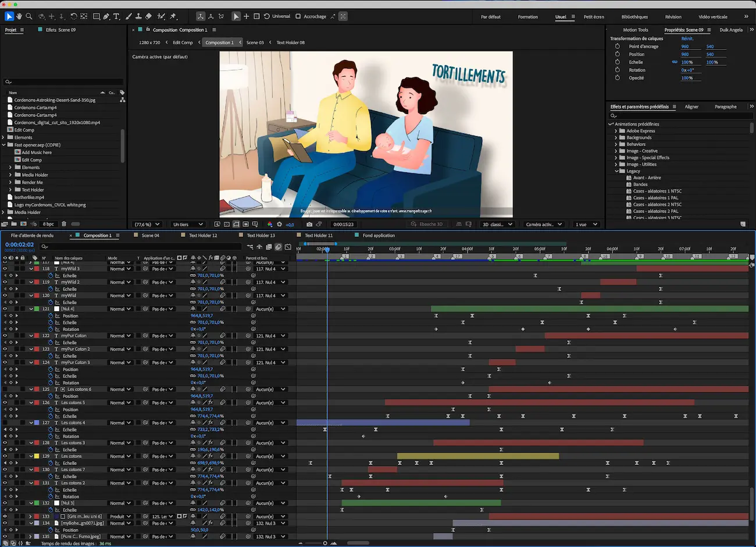The width and height of the screenshot is (756, 547).
Task: Delete selected item with the trash icon
Action: click(64, 224)
